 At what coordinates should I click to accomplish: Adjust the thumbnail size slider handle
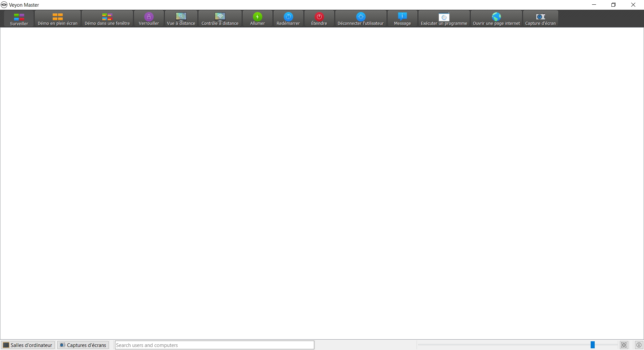pyautogui.click(x=593, y=345)
